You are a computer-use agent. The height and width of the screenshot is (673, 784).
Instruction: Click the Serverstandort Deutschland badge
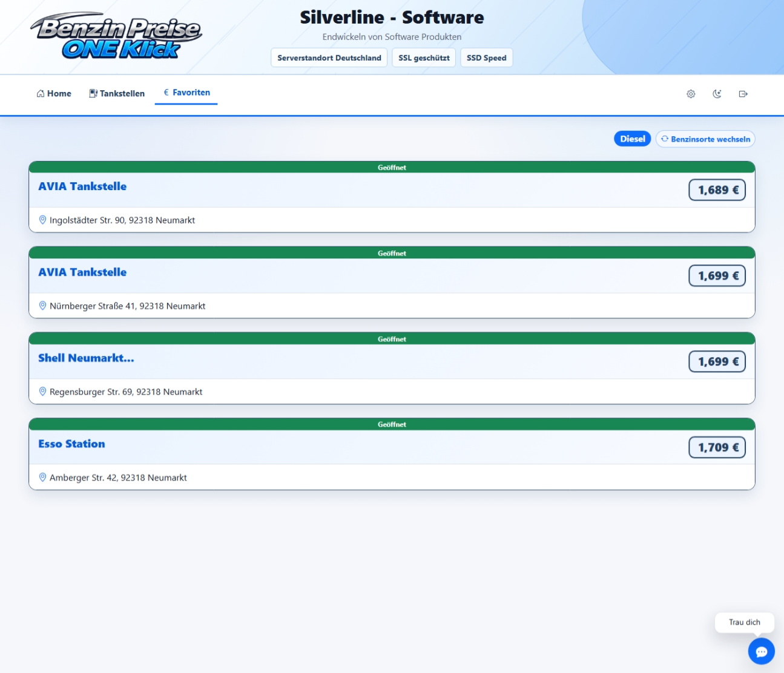coord(329,57)
